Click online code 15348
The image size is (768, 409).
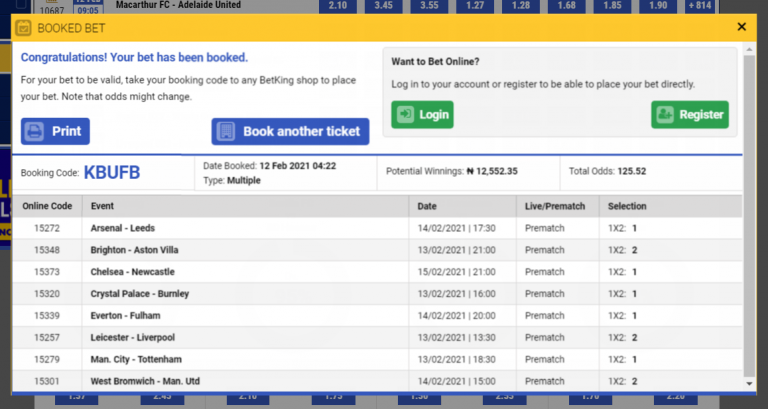pos(47,250)
